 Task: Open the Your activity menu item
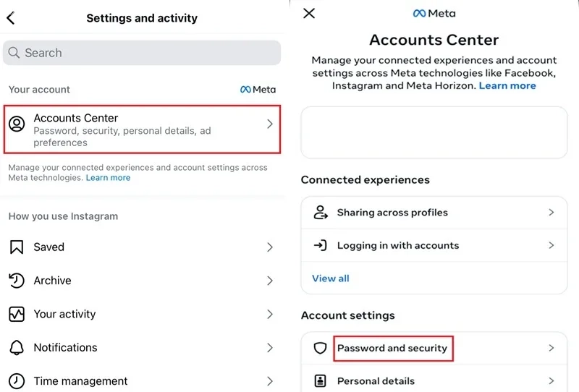click(x=142, y=314)
